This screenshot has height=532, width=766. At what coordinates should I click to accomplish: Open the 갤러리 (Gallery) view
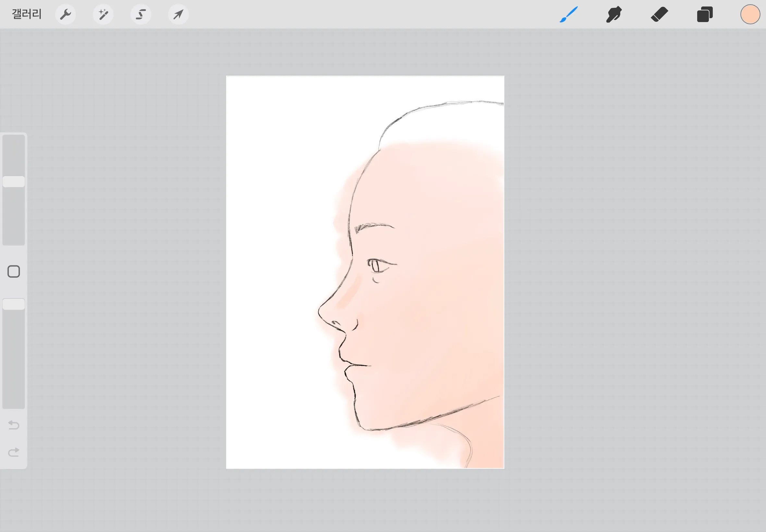27,14
